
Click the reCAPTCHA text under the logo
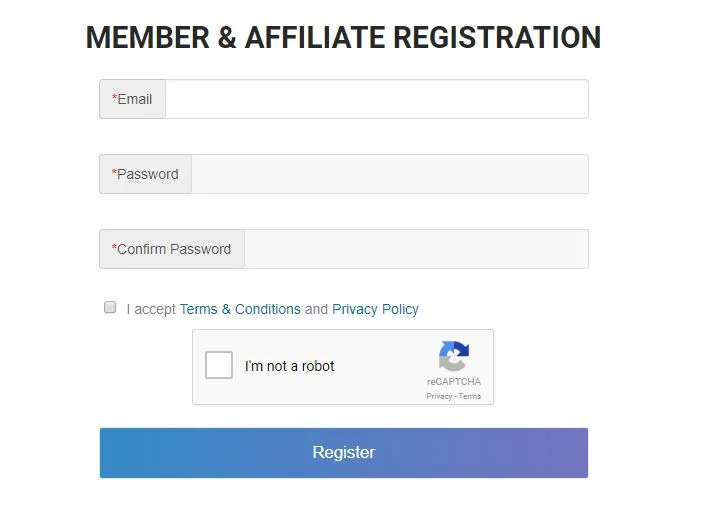pyautogui.click(x=454, y=382)
